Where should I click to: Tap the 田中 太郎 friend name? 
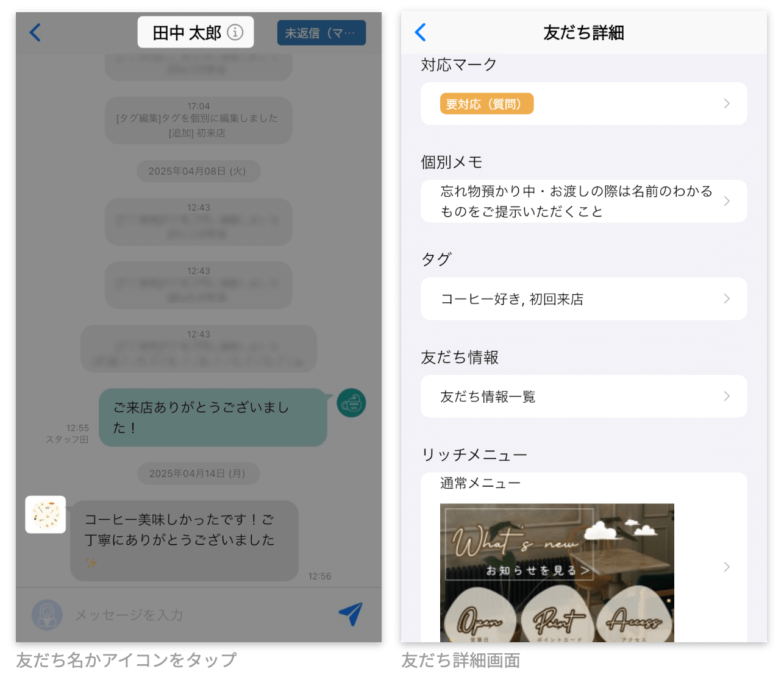click(x=187, y=32)
